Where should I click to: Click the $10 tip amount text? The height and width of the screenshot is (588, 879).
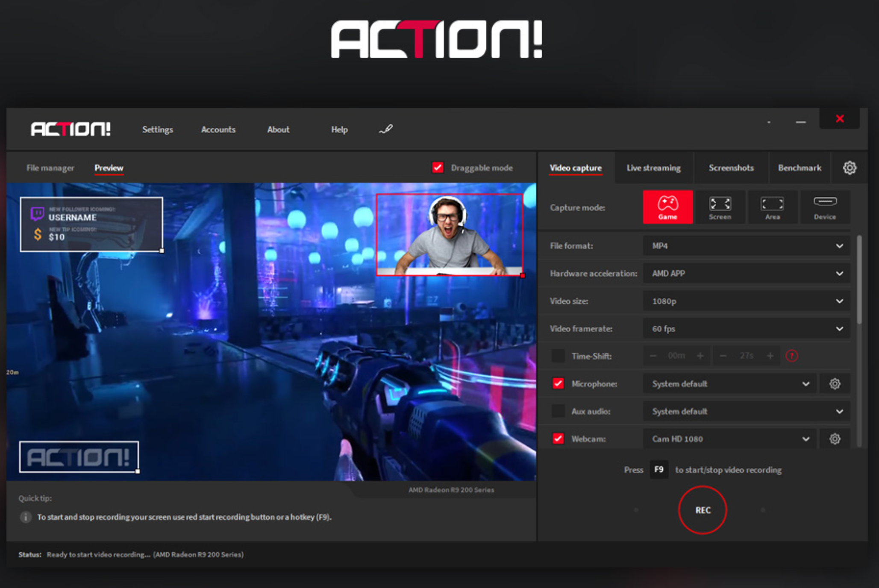pyautogui.click(x=56, y=237)
